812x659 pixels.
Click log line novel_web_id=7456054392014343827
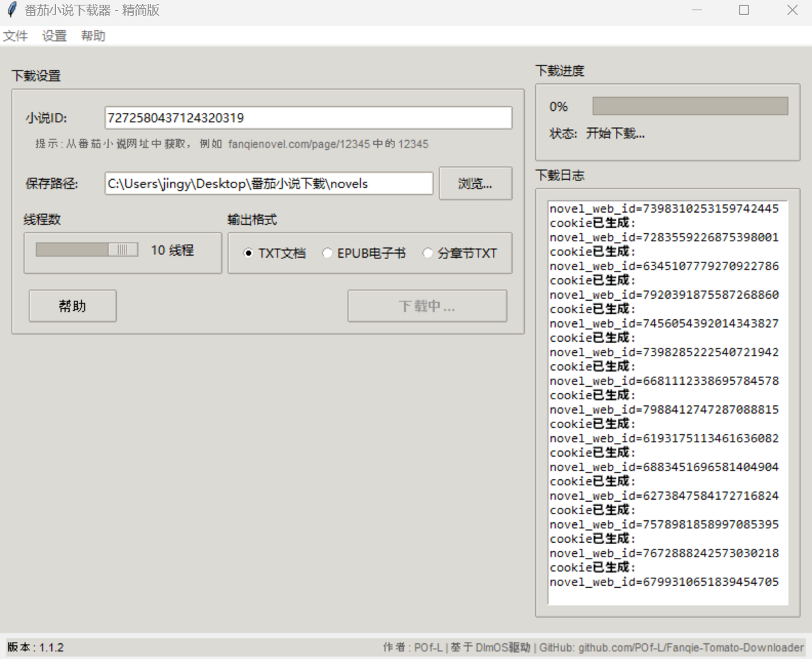click(x=664, y=323)
